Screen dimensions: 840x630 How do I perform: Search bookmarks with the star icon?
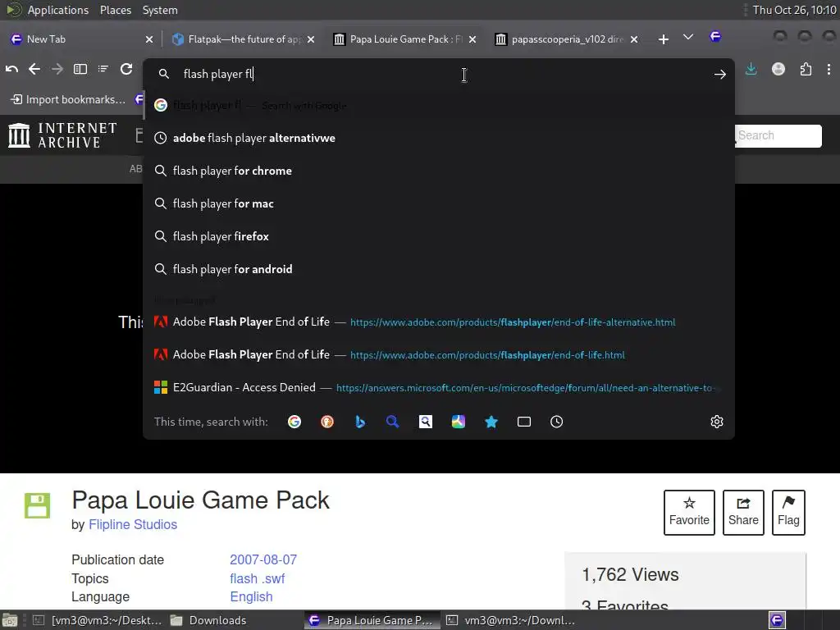click(x=491, y=422)
